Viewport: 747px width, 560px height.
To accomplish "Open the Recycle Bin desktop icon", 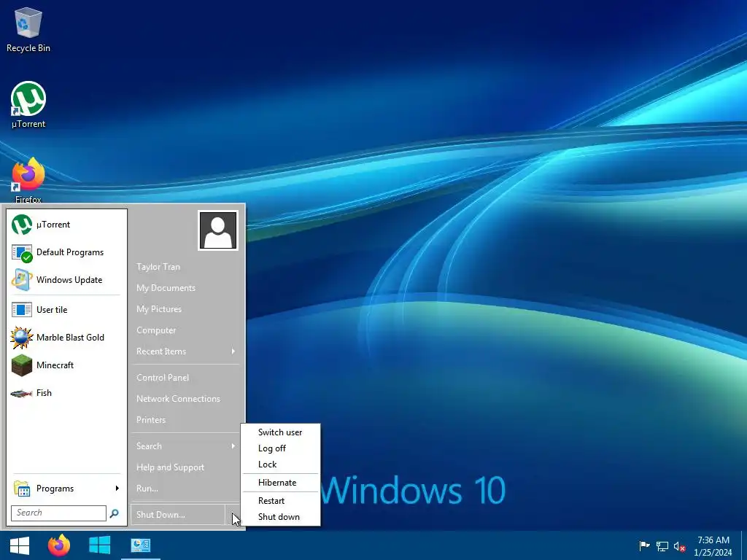I will 28,29.
